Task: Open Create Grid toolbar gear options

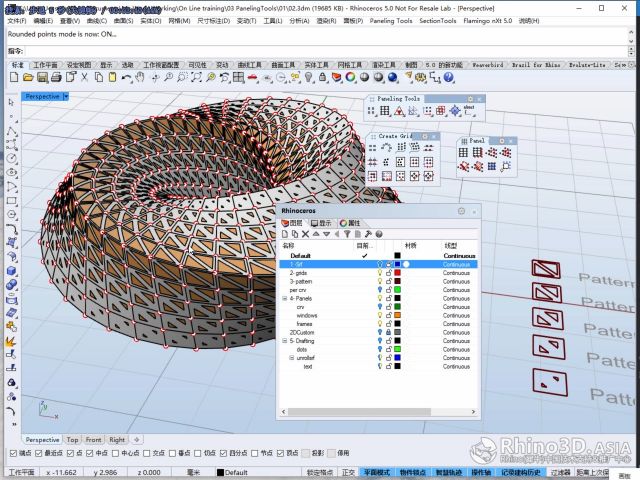Action: (x=425, y=136)
